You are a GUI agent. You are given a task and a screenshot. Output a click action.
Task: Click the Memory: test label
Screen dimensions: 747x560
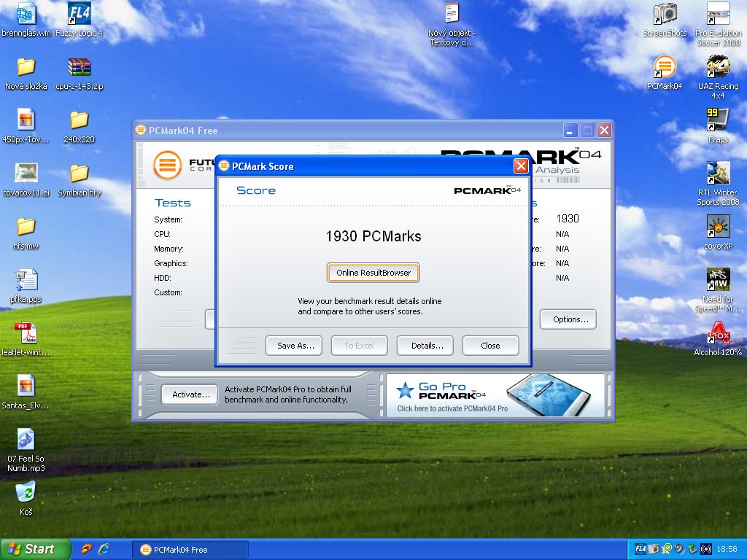(169, 249)
